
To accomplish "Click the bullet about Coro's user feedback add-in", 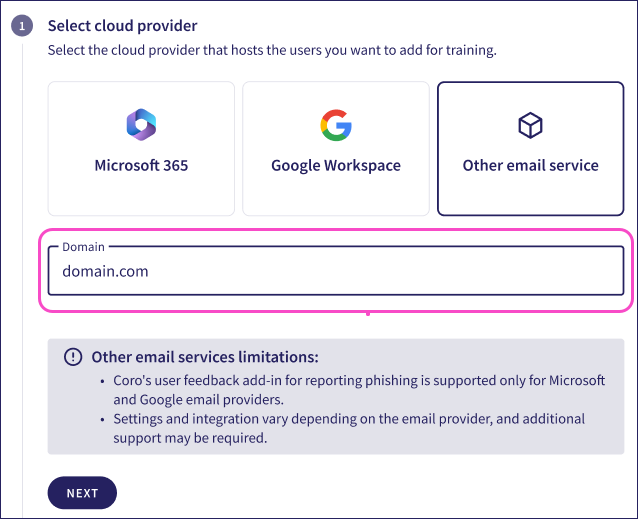I will click(359, 389).
